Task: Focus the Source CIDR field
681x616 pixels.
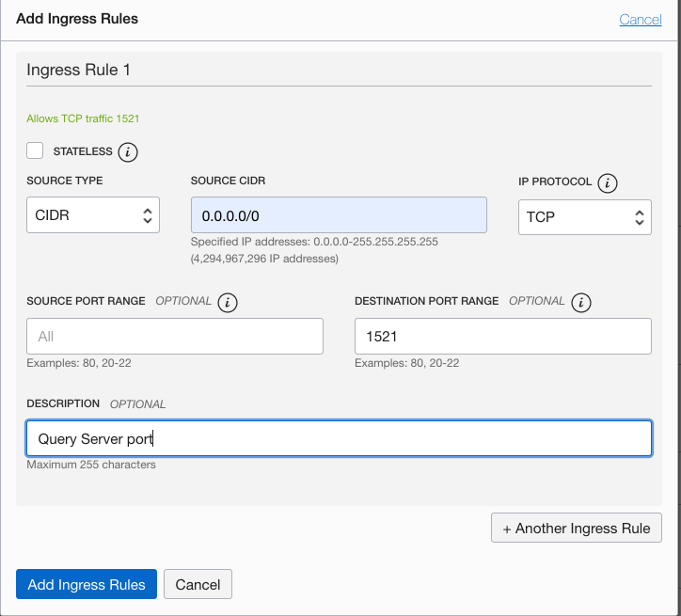Action: click(339, 215)
